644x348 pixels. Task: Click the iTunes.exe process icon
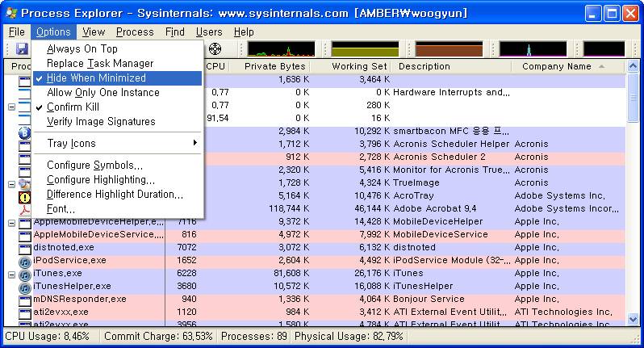coord(25,275)
